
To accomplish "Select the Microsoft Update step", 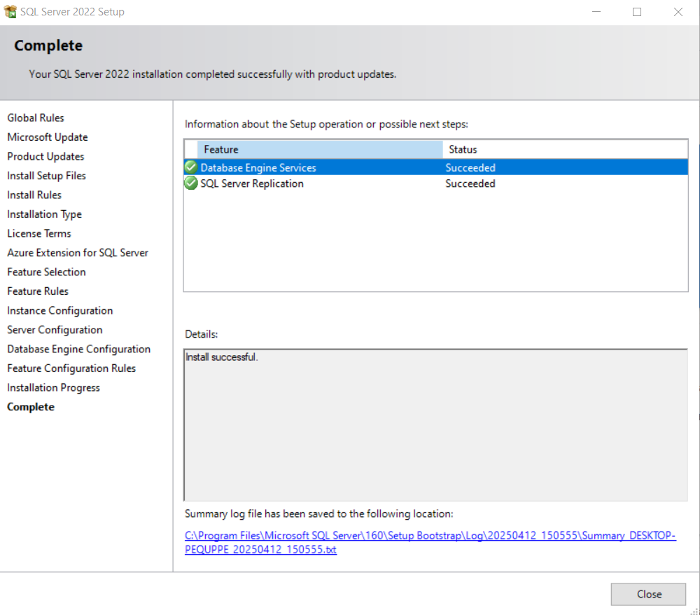I will coord(48,137).
